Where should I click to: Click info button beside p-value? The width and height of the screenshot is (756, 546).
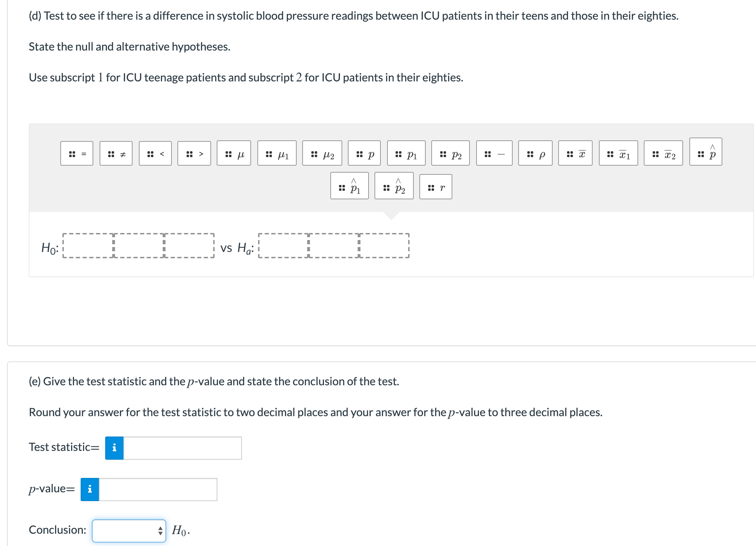point(90,490)
